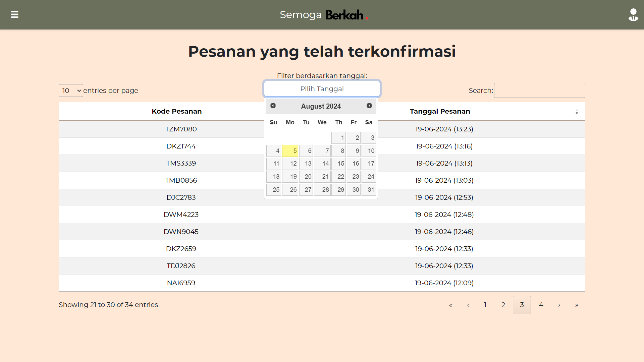
Task: Click the user profile icon
Action: [633, 15]
